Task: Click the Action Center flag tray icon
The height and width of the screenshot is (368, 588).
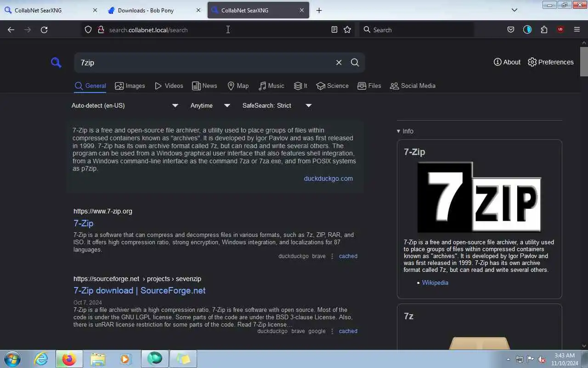Action: [531, 359]
